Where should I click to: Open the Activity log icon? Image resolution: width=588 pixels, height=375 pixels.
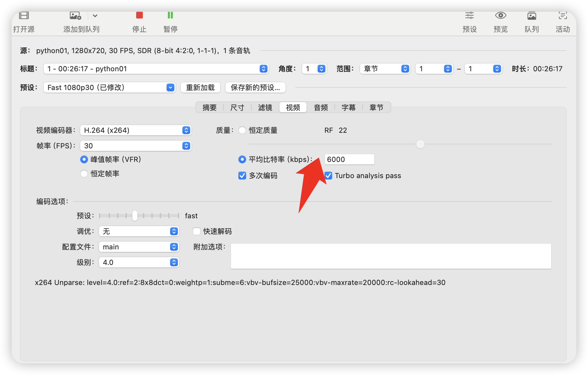point(563,16)
